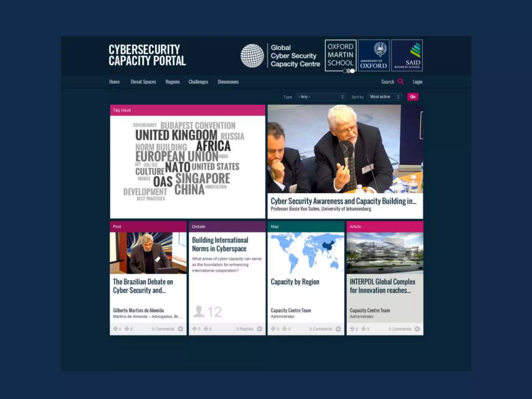Click the INTERPOL building image thumbnail
The width and height of the screenshot is (532, 399).
(385, 253)
